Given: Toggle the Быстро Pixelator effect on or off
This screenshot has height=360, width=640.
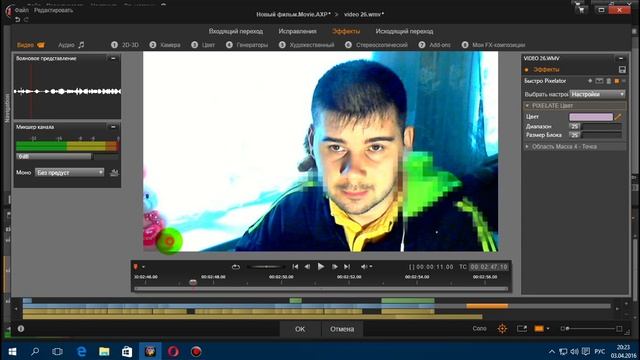Looking at the screenshot, I should [x=617, y=81].
